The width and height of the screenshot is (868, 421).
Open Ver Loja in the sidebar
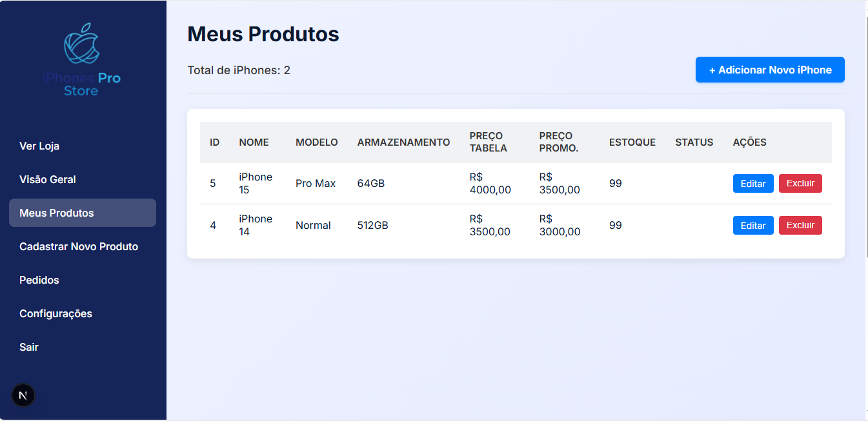(x=39, y=146)
